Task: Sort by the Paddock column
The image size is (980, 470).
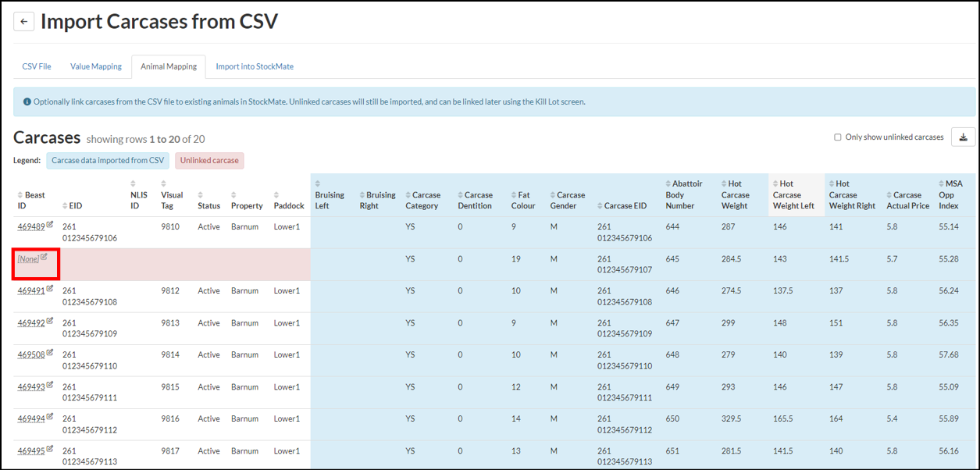Action: 289,201
